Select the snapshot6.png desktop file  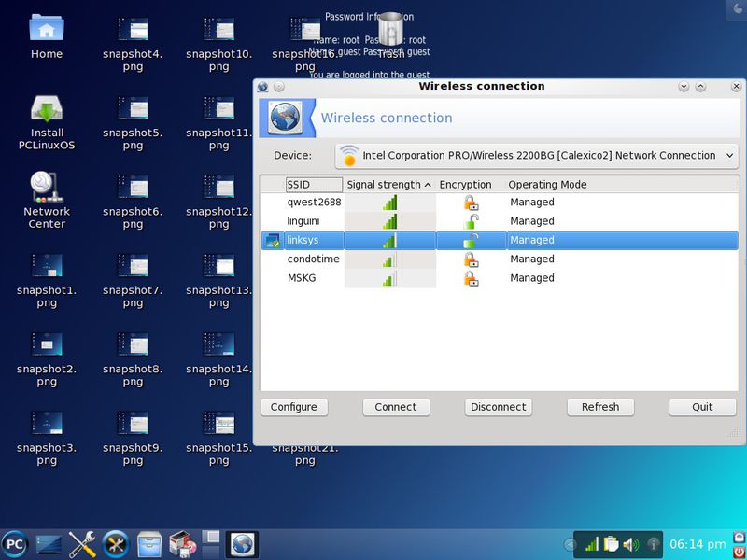133,201
